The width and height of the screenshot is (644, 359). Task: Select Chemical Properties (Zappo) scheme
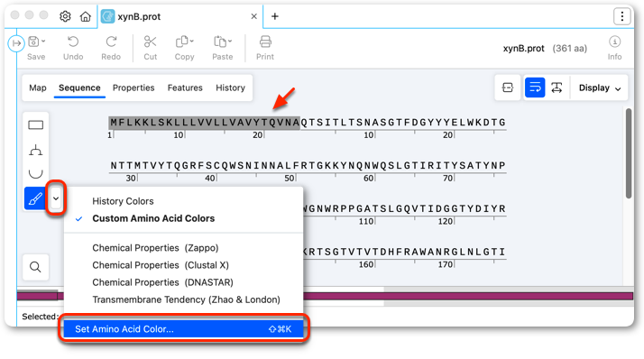155,248
